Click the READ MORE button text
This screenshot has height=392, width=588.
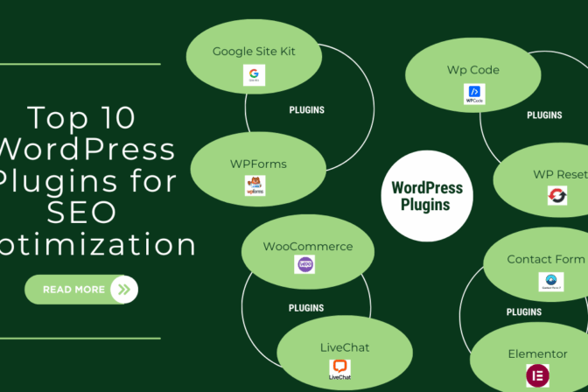tap(73, 290)
